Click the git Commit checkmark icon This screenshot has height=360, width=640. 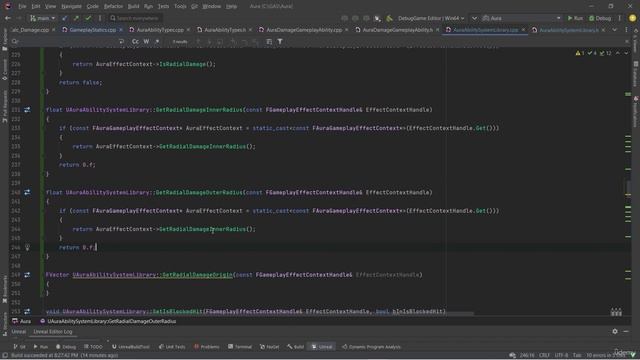tap(88, 18)
